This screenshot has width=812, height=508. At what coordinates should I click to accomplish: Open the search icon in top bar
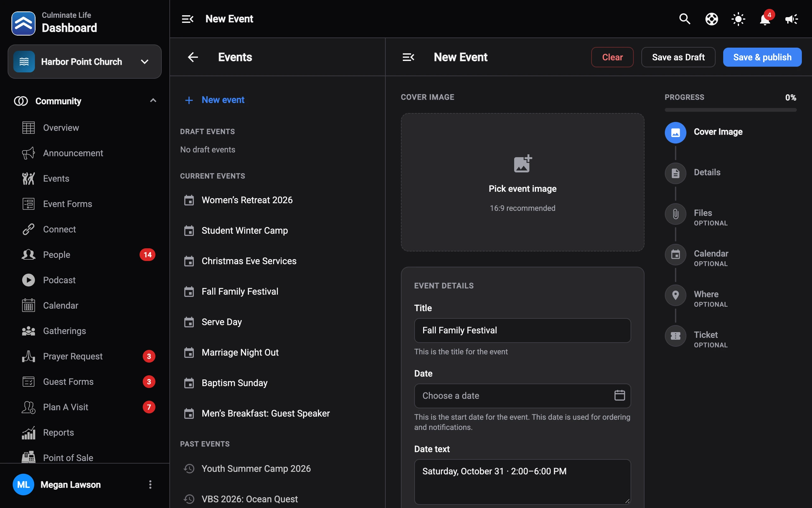[684, 19]
